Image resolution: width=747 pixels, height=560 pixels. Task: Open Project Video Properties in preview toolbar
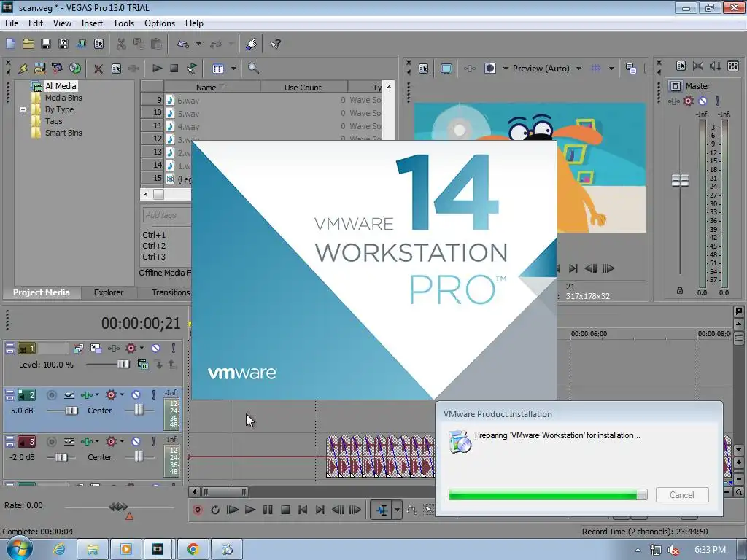point(424,69)
